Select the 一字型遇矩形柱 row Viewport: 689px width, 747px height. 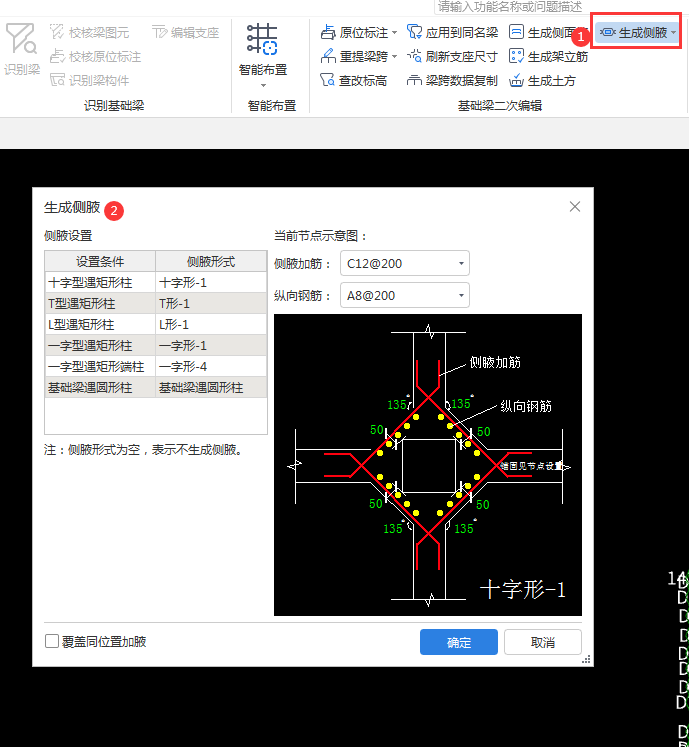pos(155,345)
